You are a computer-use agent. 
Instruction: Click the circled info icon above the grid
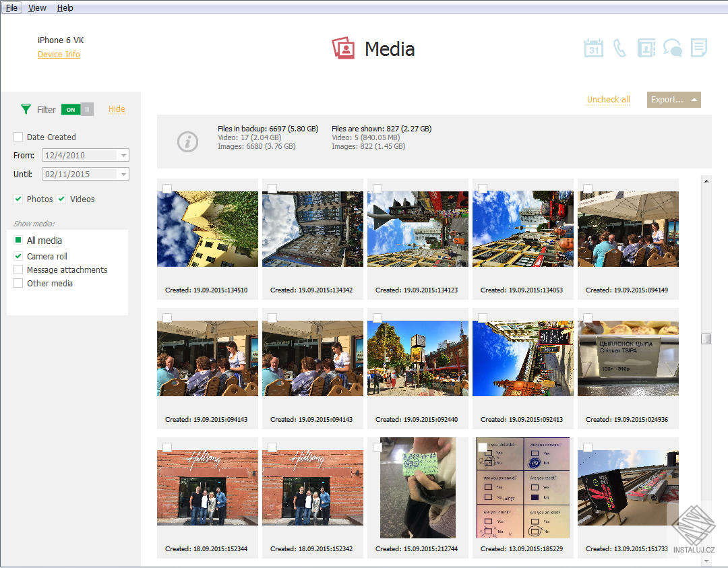(x=188, y=141)
